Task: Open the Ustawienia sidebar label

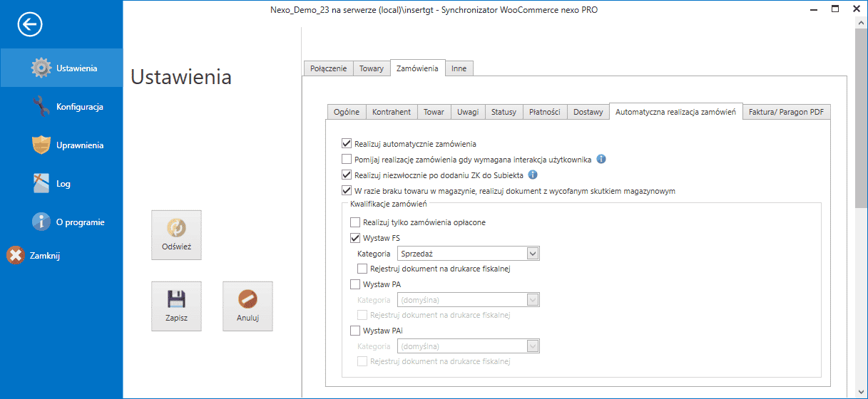Action: coord(76,68)
